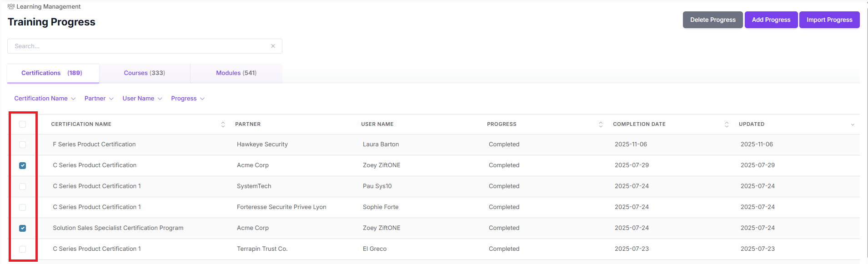Click the Delete Progress button

[712, 20]
